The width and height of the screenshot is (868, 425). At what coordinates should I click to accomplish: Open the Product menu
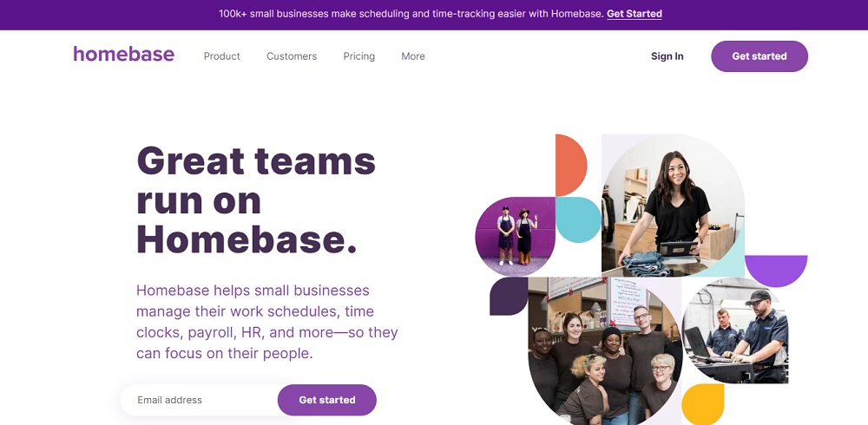coord(222,56)
